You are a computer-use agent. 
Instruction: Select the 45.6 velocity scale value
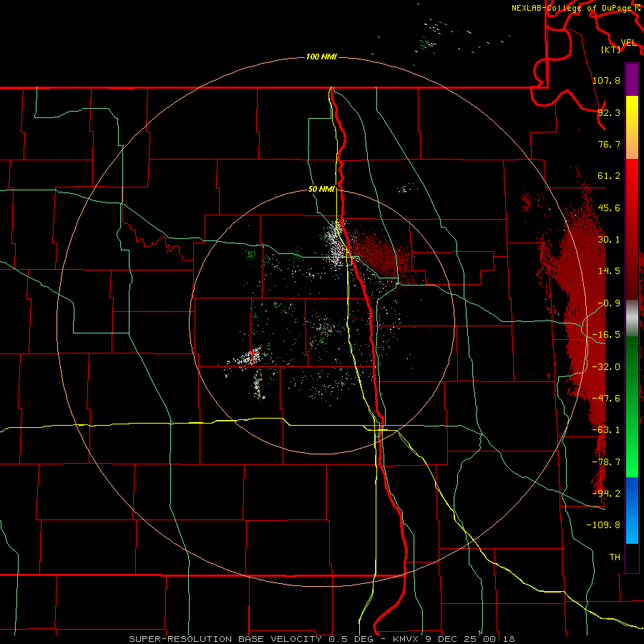tap(609, 208)
